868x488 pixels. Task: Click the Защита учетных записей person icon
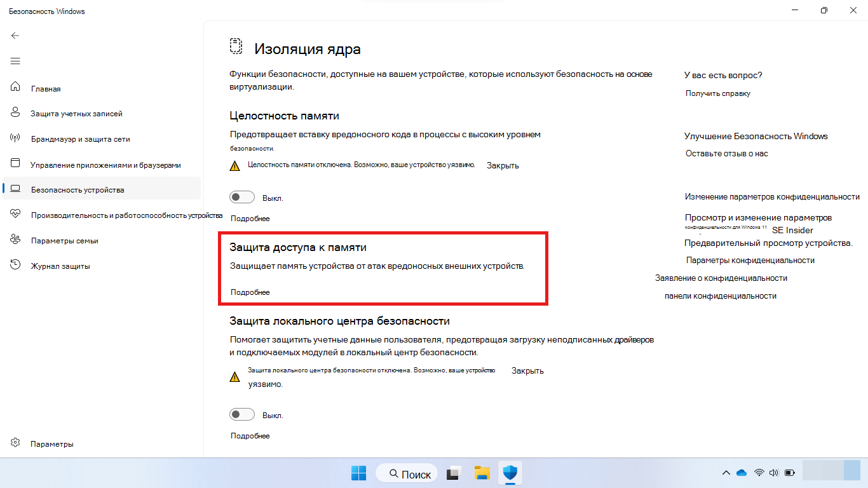point(16,113)
